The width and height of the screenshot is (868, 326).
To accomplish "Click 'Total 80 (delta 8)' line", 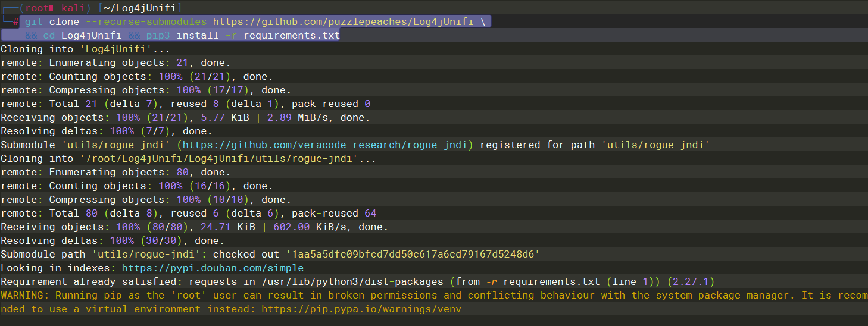I will 188,214.
